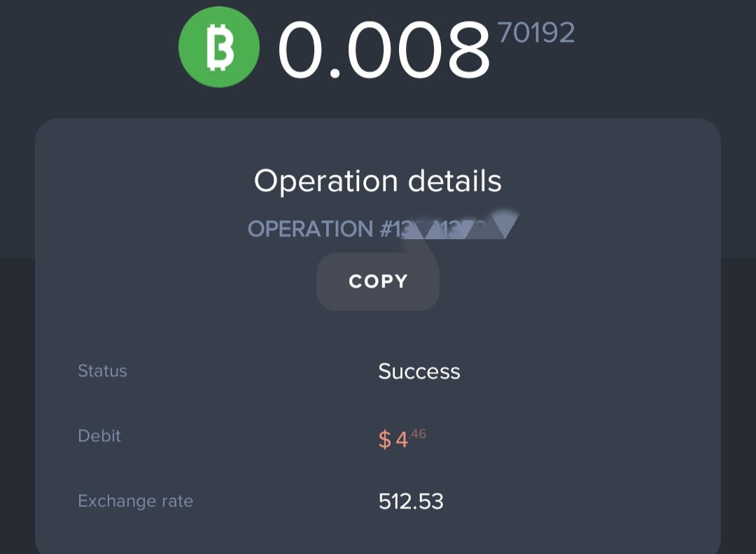Select the OPERATION word in the operation number line
The height and width of the screenshot is (554, 756).
click(311, 229)
